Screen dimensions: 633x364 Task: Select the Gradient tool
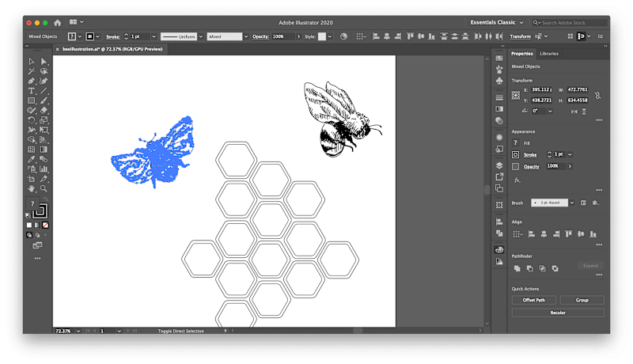tap(44, 150)
